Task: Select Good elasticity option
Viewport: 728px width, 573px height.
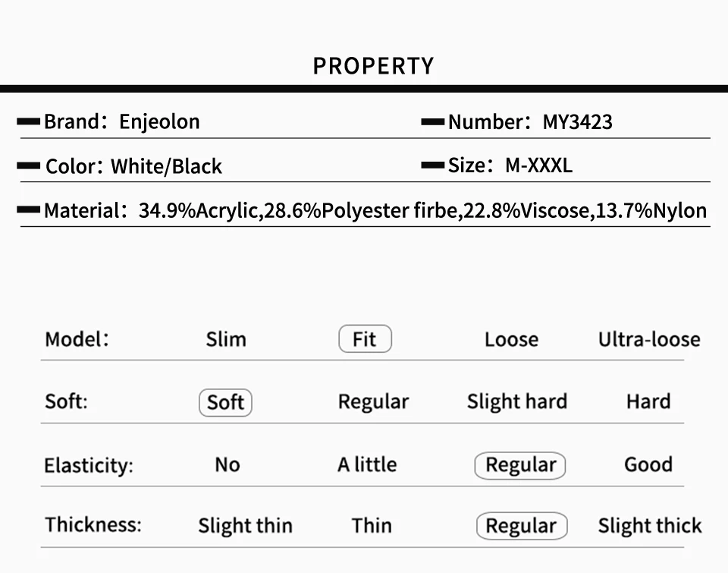Action: (648, 464)
